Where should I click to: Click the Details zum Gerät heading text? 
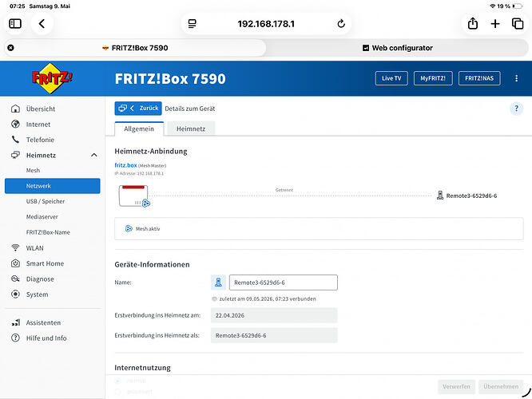click(190, 109)
